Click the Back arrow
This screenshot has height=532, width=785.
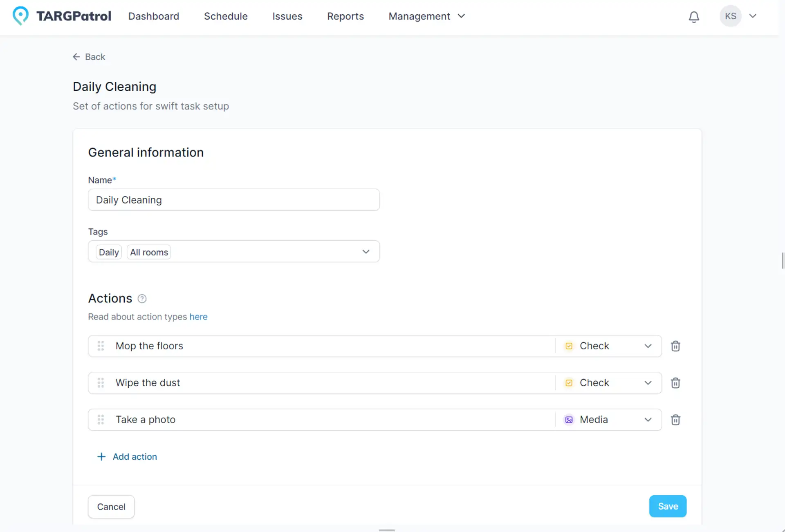coord(76,56)
